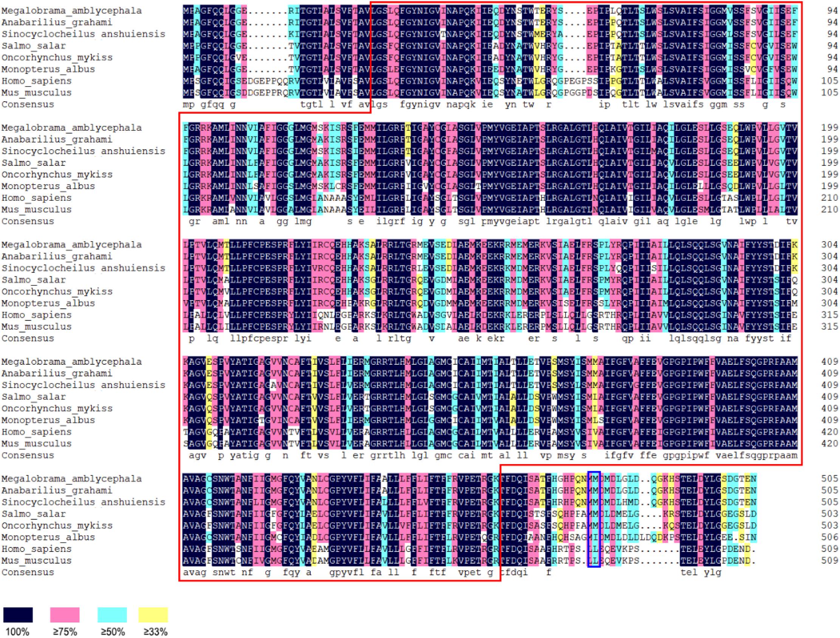Click consensus fragment "fgynigv"

(x=420, y=105)
